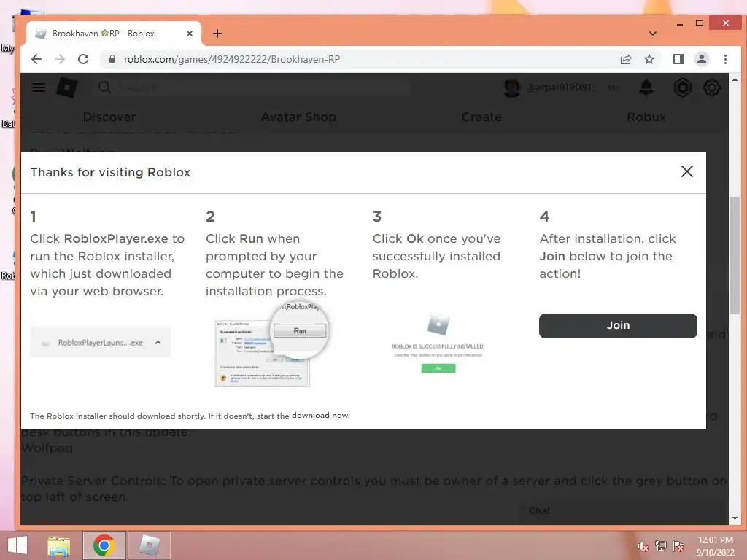This screenshot has height=560, width=747.
Task: Click the Chrome taskbar icon
Action: coord(104,545)
